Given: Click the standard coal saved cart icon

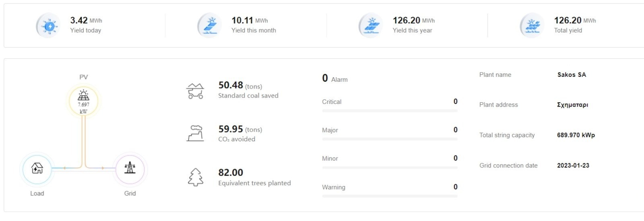Looking at the screenshot, I should (x=196, y=91).
